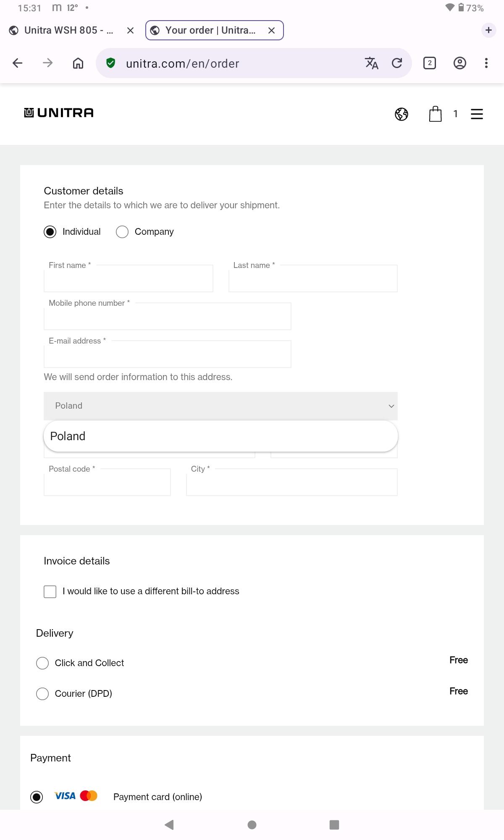This screenshot has width=504, height=840.
Task: Click the globe language selector icon
Action: (x=401, y=114)
